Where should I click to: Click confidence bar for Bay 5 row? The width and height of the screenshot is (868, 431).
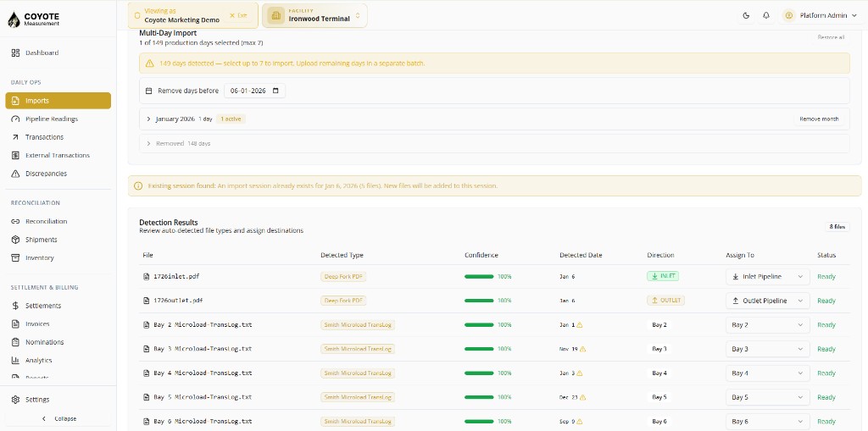tap(479, 397)
